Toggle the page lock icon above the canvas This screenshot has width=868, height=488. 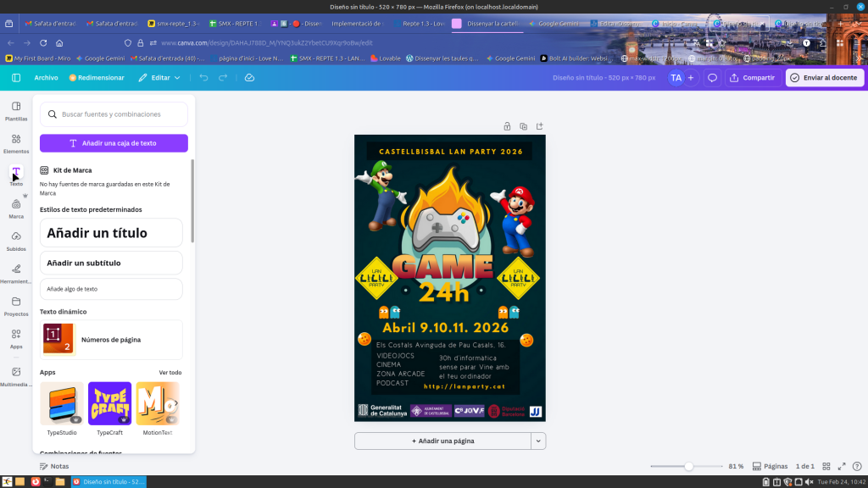pos(507,126)
